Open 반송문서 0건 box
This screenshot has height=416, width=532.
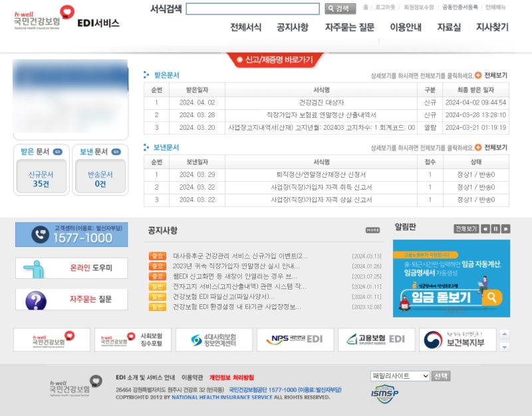pos(100,176)
